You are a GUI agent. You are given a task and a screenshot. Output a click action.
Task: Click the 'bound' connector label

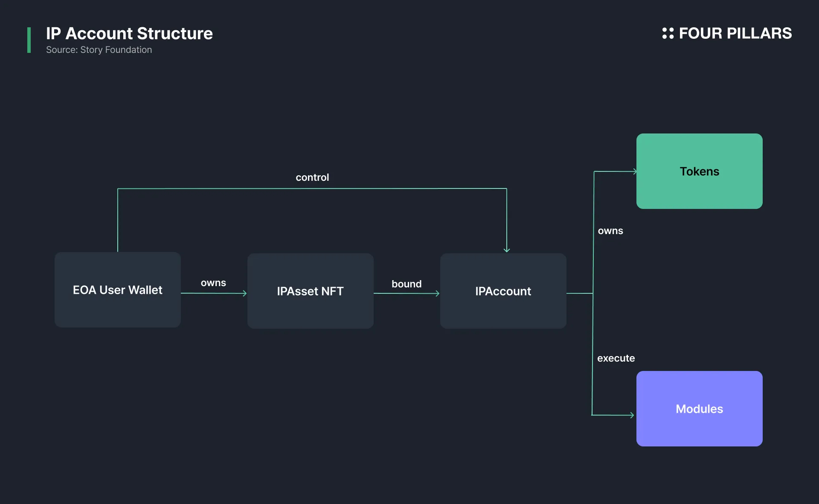tap(407, 284)
